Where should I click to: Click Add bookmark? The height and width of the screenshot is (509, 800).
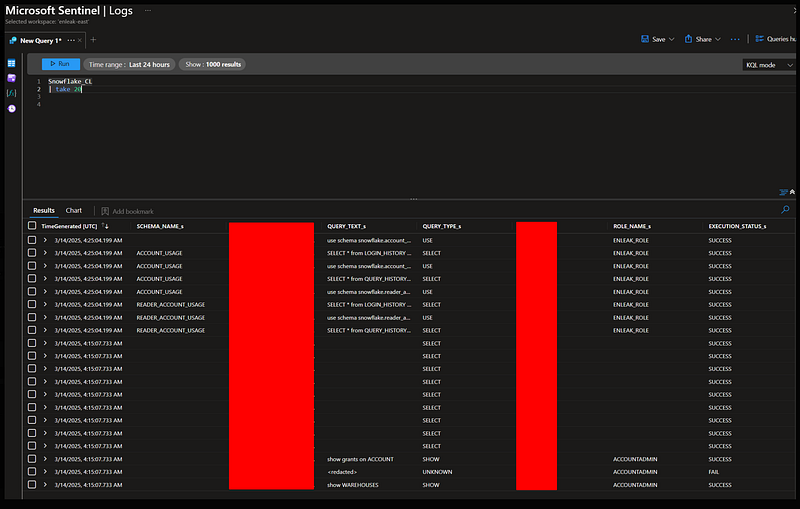tap(127, 211)
